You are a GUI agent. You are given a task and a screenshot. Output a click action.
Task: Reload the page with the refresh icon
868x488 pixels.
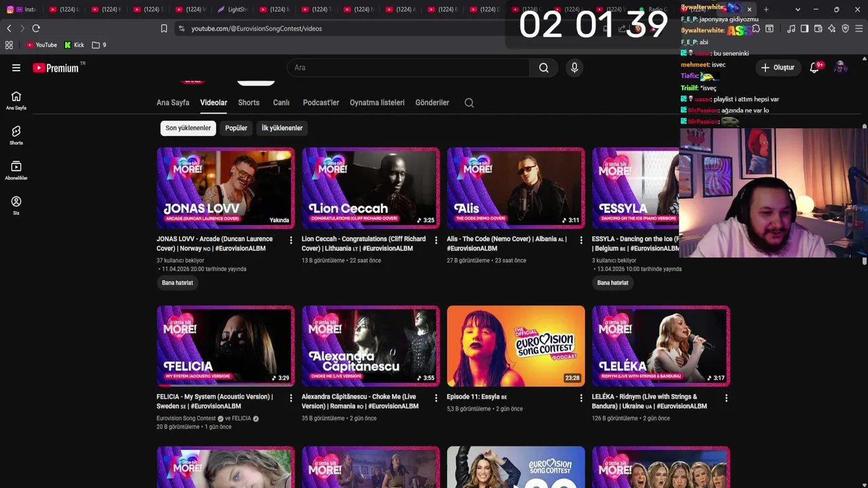coord(36,28)
